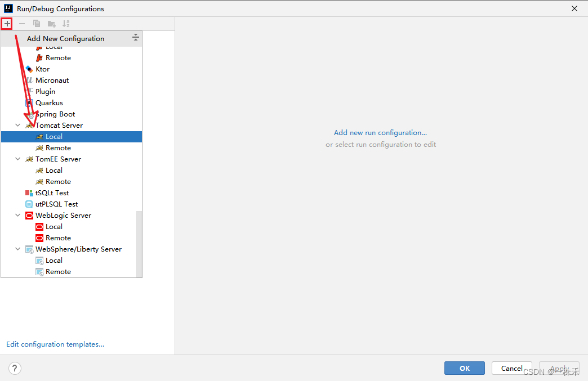Choose the Ktor configuration label
Image resolution: width=588 pixels, height=381 pixels.
click(42, 69)
